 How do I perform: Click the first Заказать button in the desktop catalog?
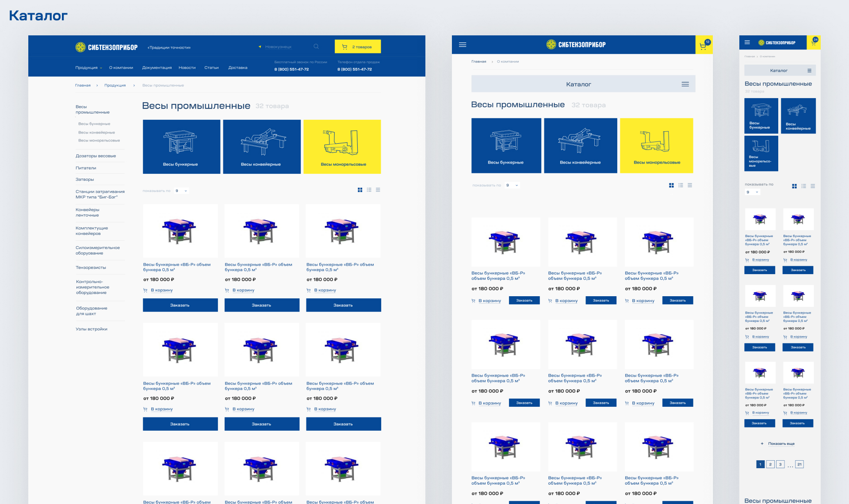point(180,305)
